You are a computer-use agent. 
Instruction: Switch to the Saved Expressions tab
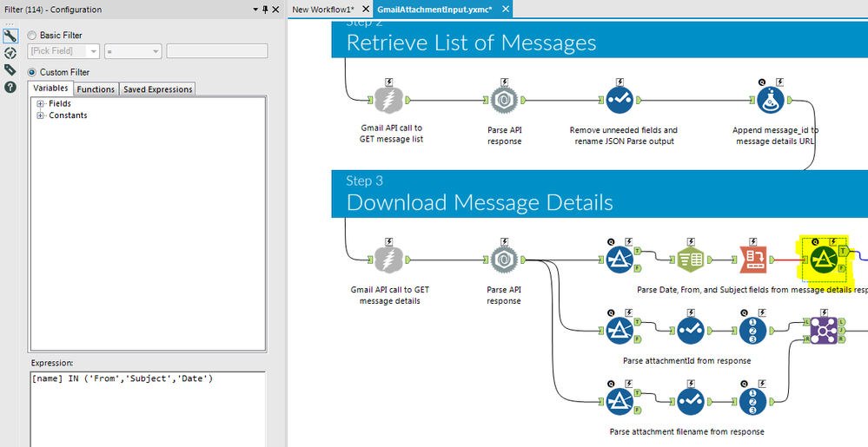tap(158, 89)
